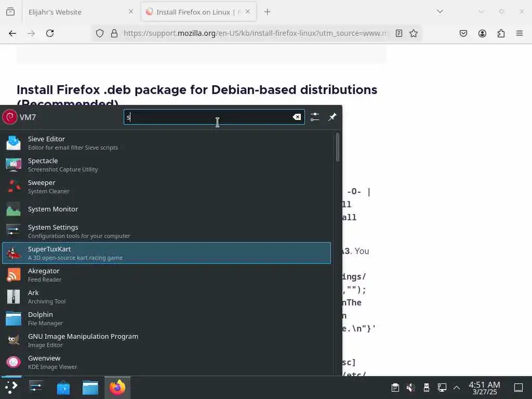Screen dimensions: 532x399
Task: Expand hidden system tray icons
Action: point(457,388)
